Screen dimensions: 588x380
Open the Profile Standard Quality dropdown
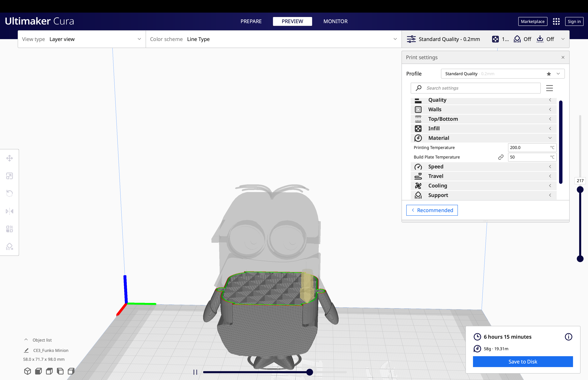(503, 74)
